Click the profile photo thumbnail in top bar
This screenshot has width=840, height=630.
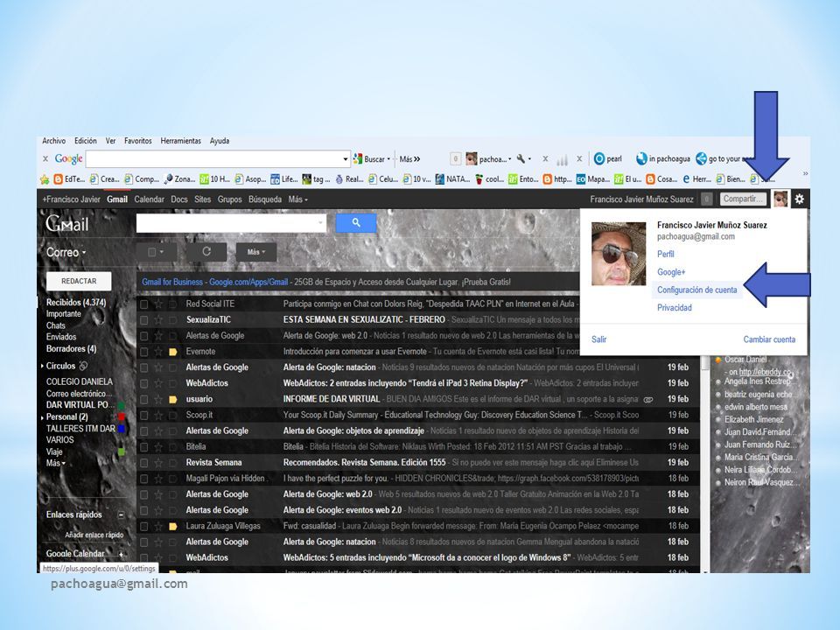[780, 199]
